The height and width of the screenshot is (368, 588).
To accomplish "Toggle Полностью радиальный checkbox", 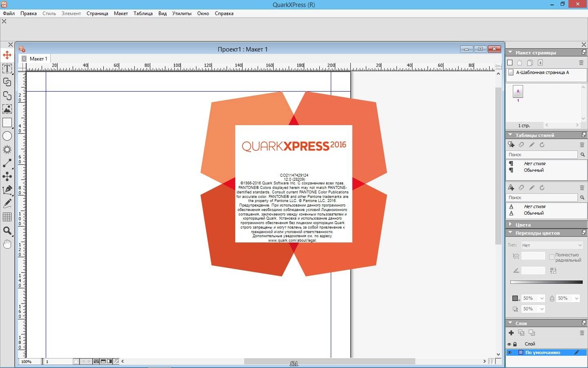I will point(552,257).
